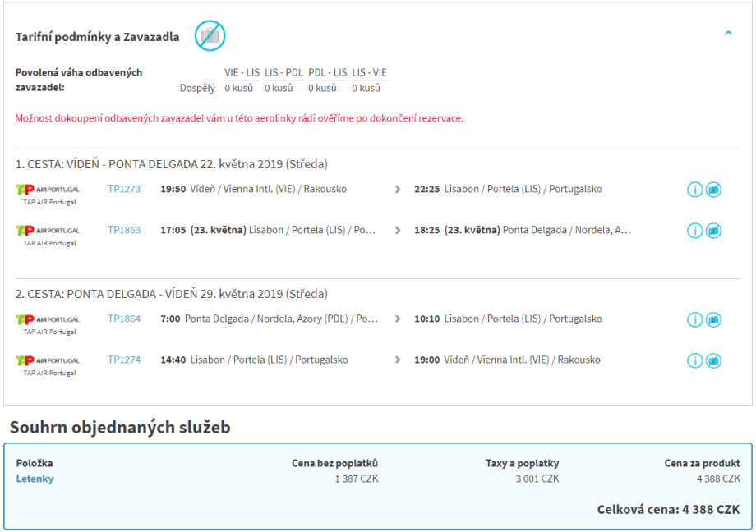
Task: Show info for flight TP1863
Action: click(x=694, y=231)
